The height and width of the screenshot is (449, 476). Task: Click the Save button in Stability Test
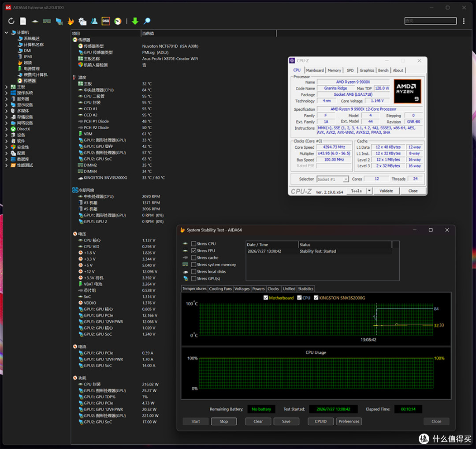(286, 421)
